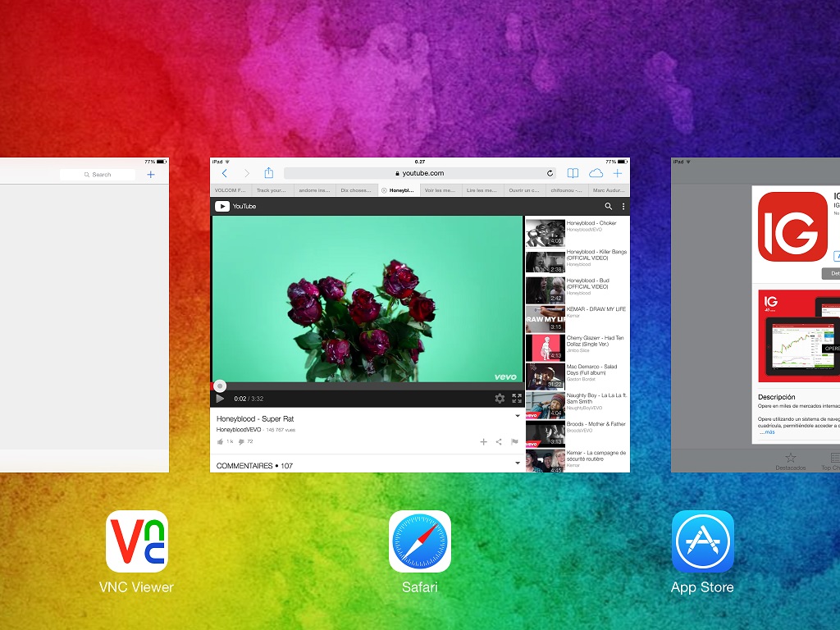Switch to the chifounou tab
The width and height of the screenshot is (840, 630).
(566, 190)
